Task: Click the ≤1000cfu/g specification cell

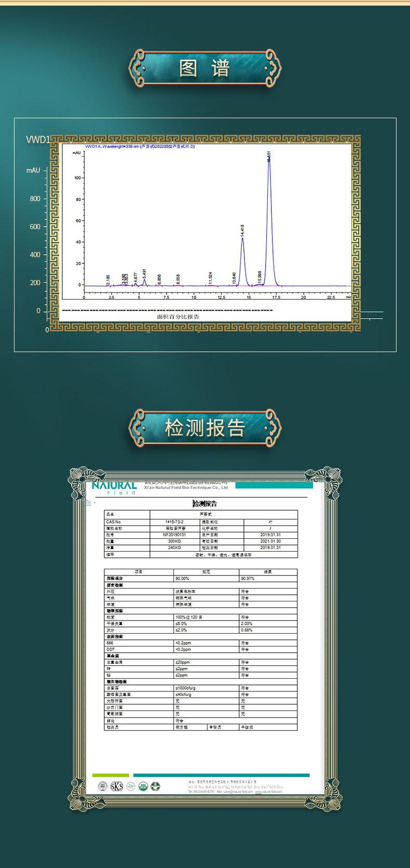Action: tap(207, 688)
